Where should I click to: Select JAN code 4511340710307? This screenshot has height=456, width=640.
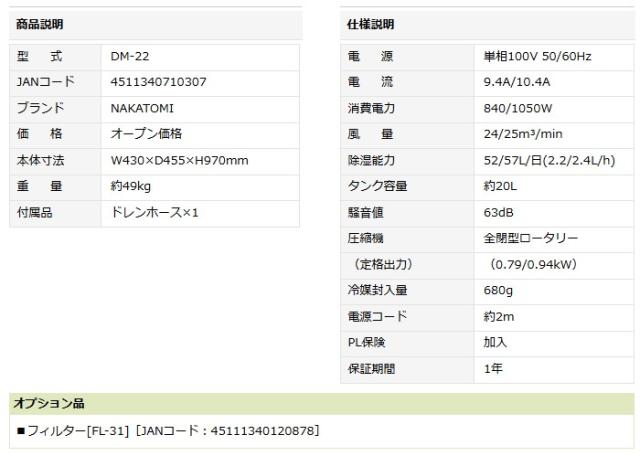(x=158, y=82)
